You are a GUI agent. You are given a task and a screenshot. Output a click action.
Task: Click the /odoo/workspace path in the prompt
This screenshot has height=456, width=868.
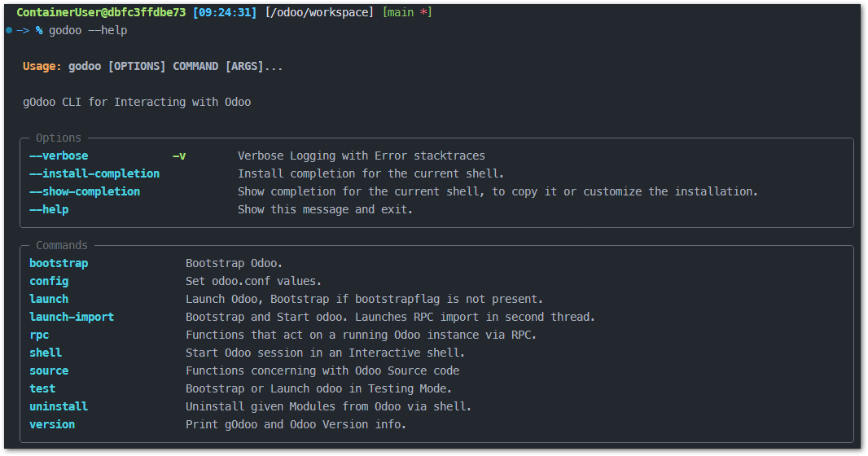click(x=320, y=12)
